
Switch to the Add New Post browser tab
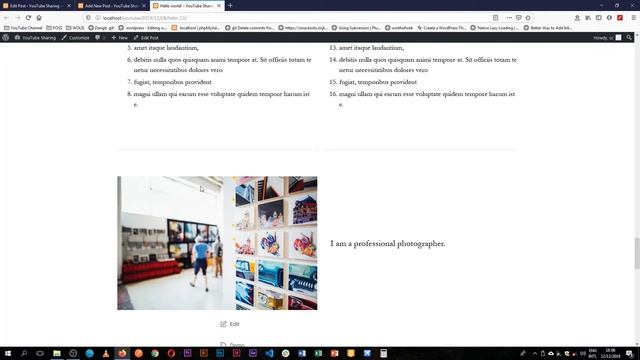[110, 6]
